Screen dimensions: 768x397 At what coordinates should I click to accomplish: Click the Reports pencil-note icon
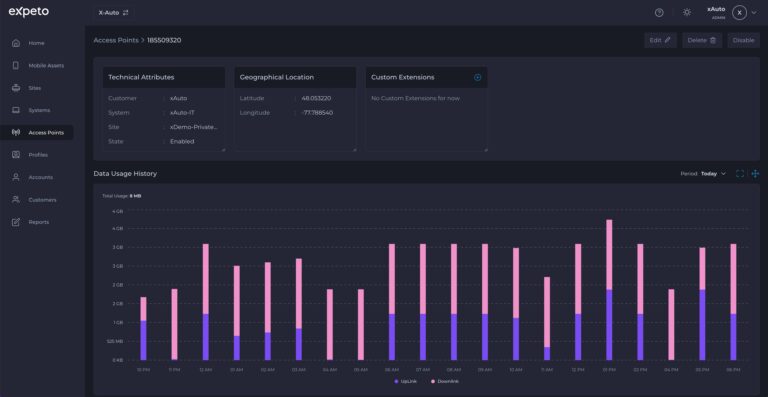[x=16, y=222]
